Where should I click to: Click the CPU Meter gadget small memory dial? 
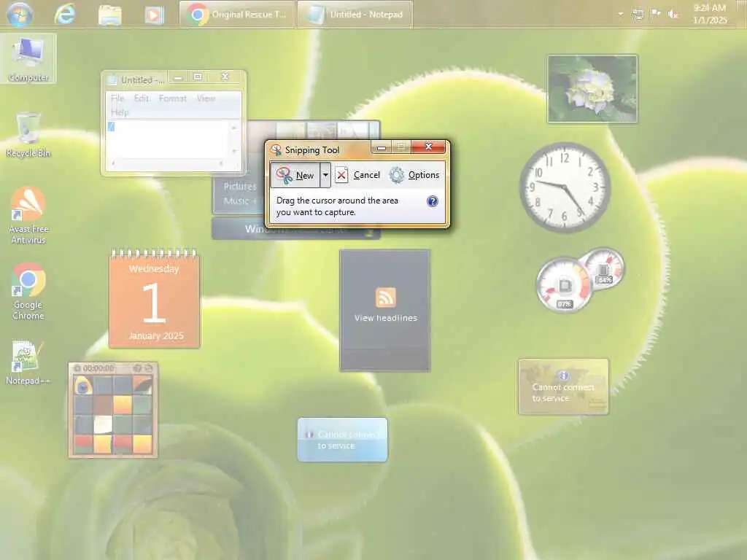(603, 268)
